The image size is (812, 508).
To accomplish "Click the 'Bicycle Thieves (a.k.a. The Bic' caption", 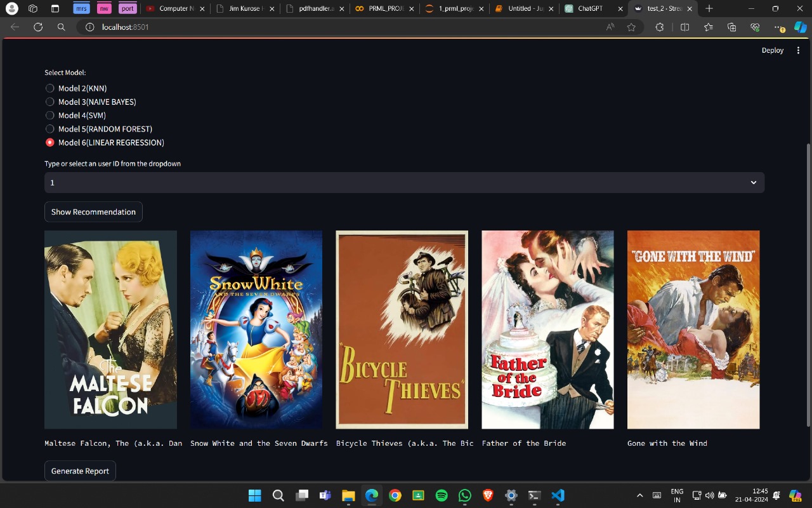I will pyautogui.click(x=405, y=443).
